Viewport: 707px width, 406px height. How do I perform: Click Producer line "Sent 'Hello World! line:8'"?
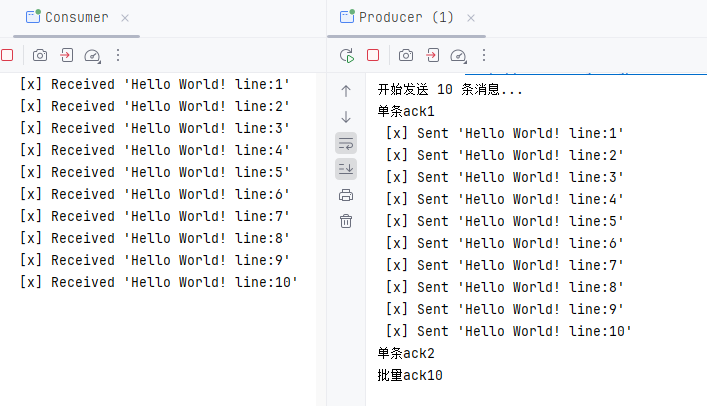(x=505, y=287)
